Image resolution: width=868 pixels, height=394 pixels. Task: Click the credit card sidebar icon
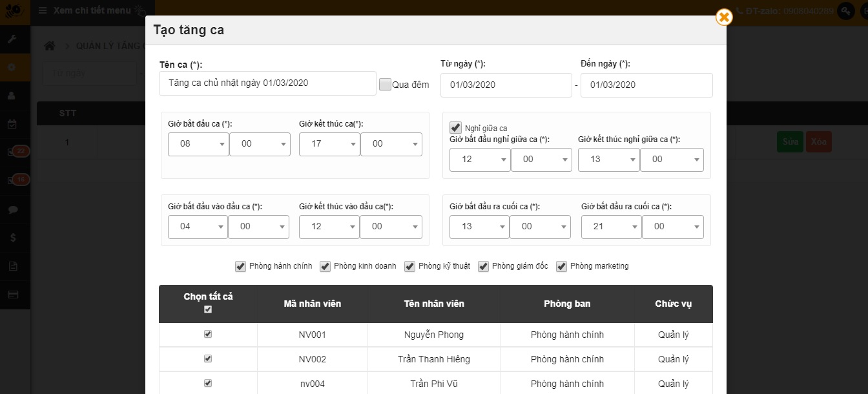click(x=12, y=295)
